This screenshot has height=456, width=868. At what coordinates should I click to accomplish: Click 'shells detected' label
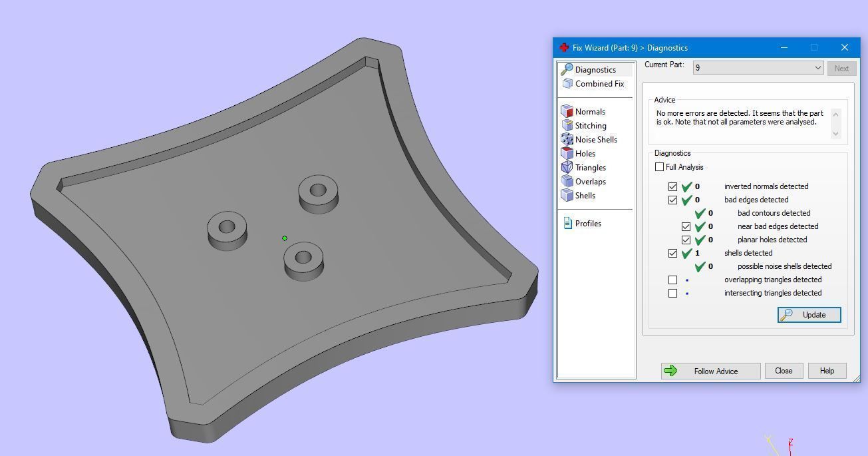(748, 253)
